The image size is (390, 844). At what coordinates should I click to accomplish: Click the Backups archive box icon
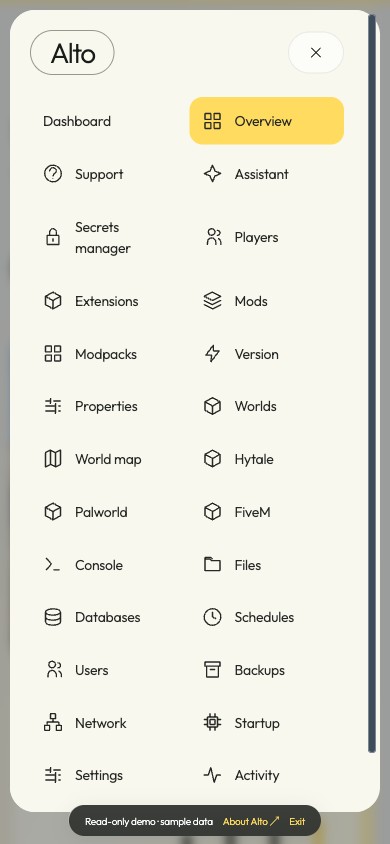212,670
